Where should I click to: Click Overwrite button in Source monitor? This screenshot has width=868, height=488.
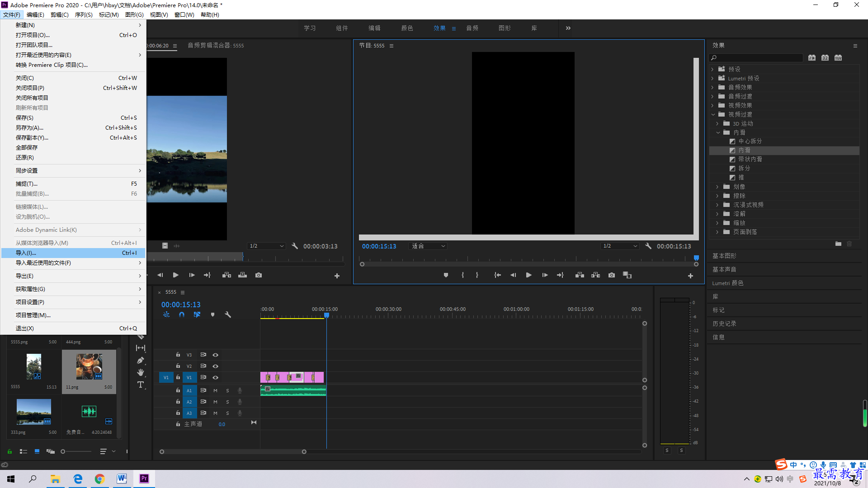pos(243,275)
